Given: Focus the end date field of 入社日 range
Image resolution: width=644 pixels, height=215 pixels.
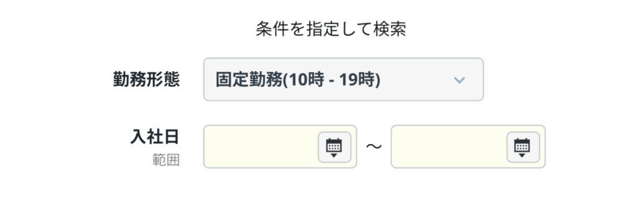Looking at the screenshot, I should 468,146.
